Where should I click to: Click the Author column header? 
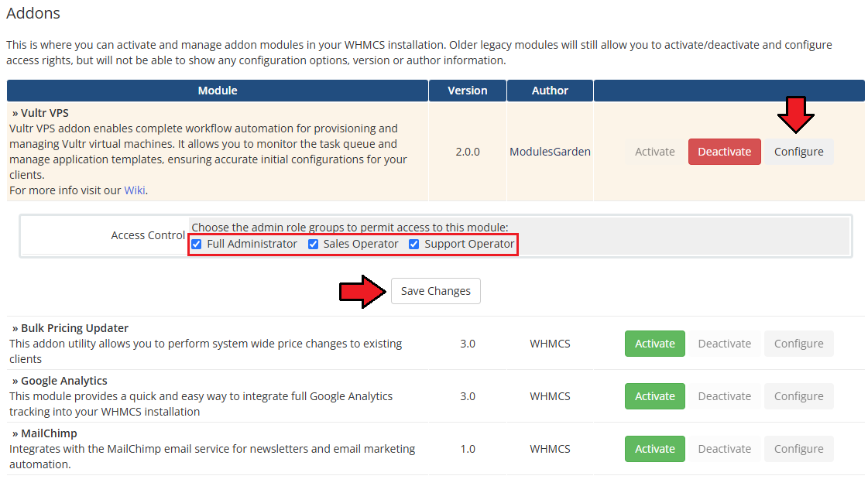pyautogui.click(x=550, y=91)
